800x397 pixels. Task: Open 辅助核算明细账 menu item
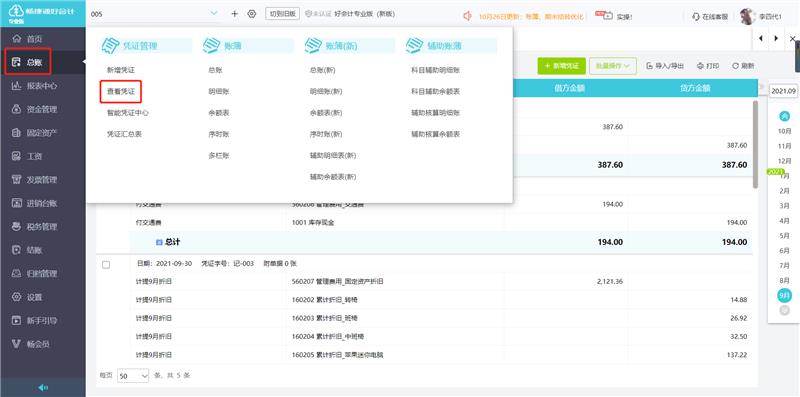[x=436, y=113]
